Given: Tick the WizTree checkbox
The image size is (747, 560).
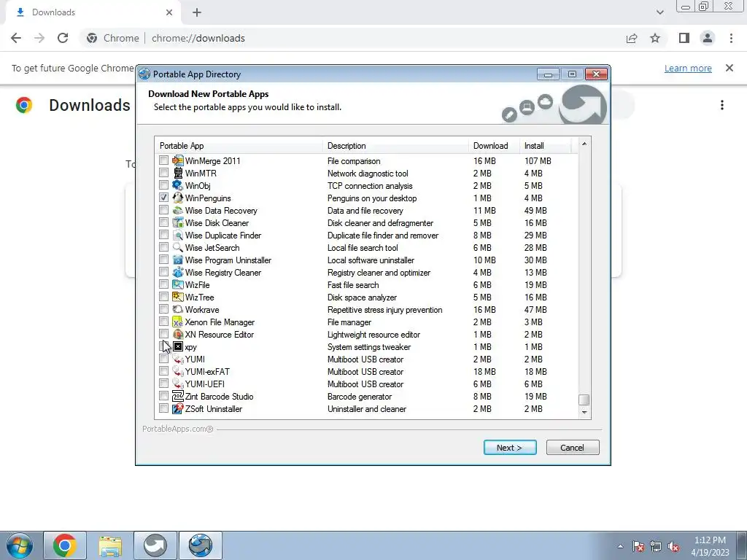Looking at the screenshot, I should pos(164,296).
